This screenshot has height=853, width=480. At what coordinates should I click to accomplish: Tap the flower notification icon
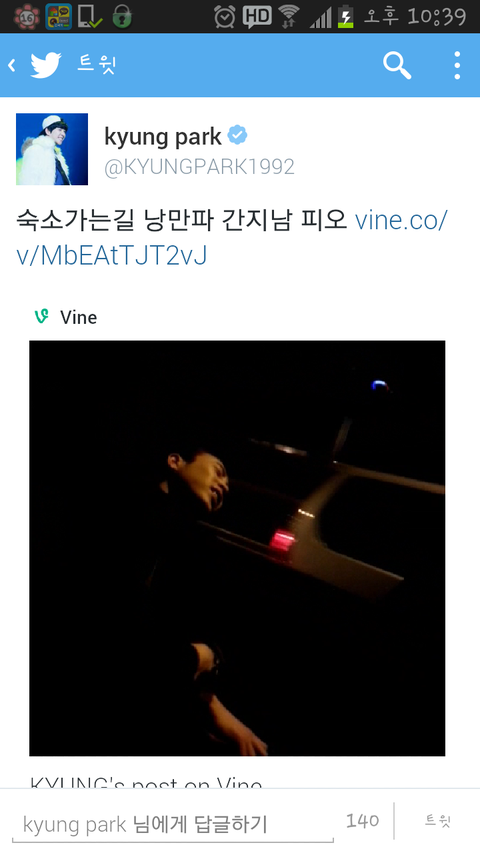pos(26,16)
